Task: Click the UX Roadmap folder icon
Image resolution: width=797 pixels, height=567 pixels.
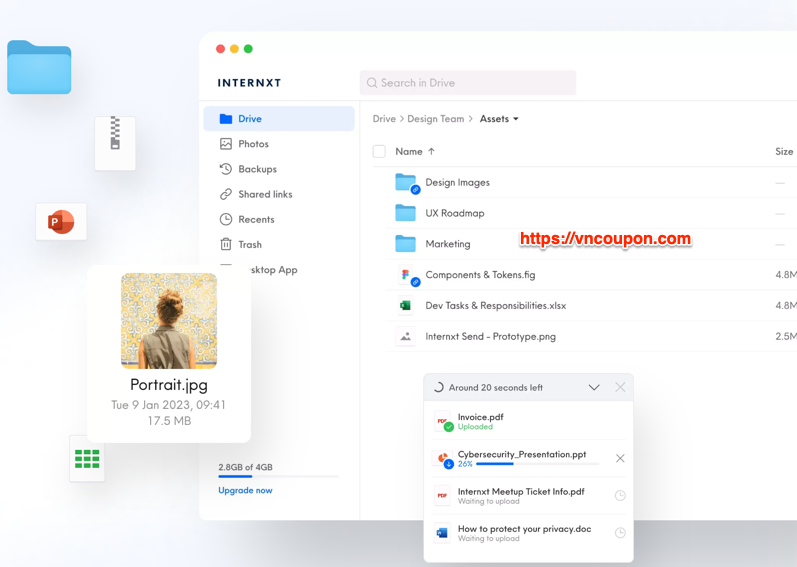Action: point(406,213)
